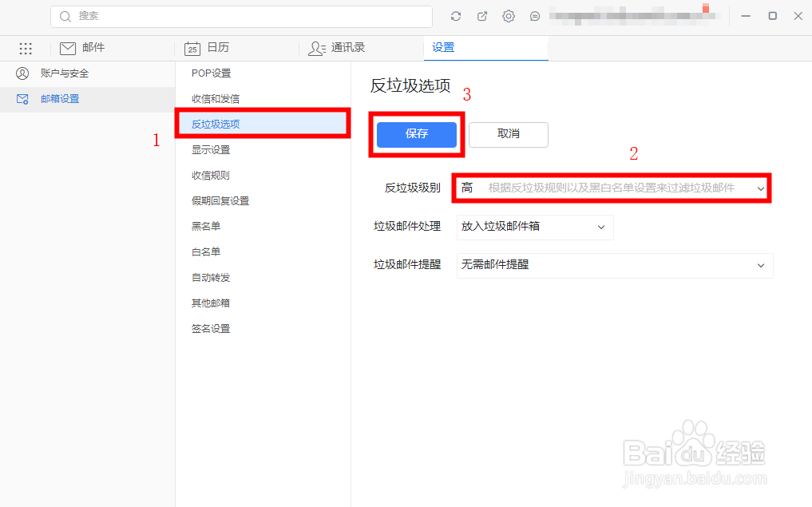Click the 取消 button
812x507 pixels.
pyautogui.click(x=508, y=134)
